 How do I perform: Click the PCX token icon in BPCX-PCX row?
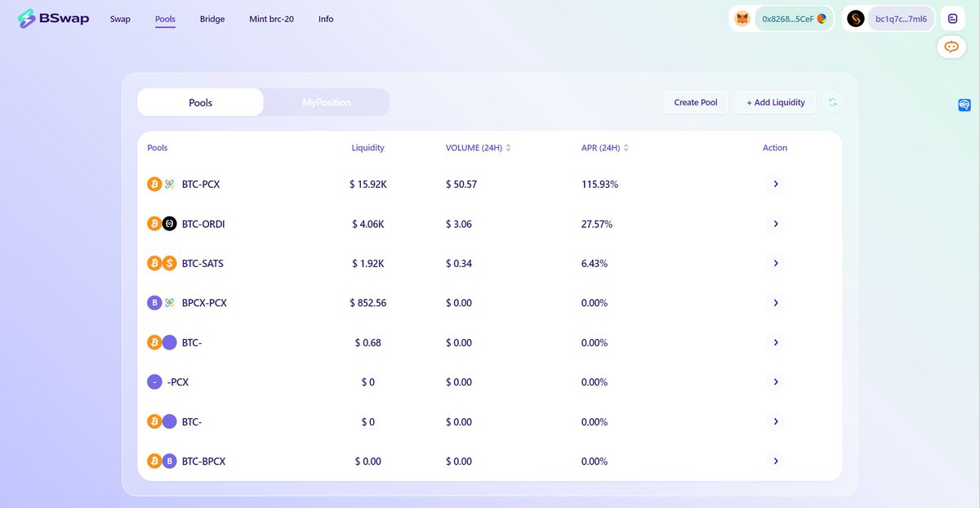tap(170, 303)
